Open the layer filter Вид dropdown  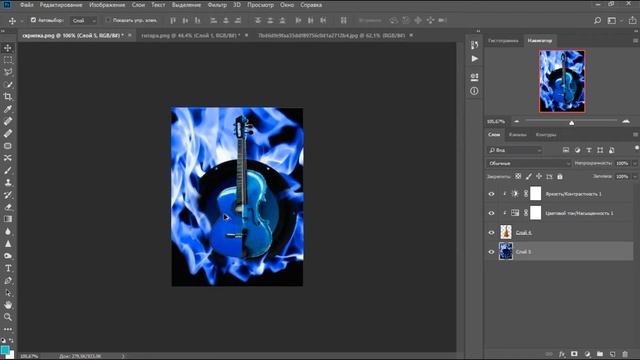[515, 150]
